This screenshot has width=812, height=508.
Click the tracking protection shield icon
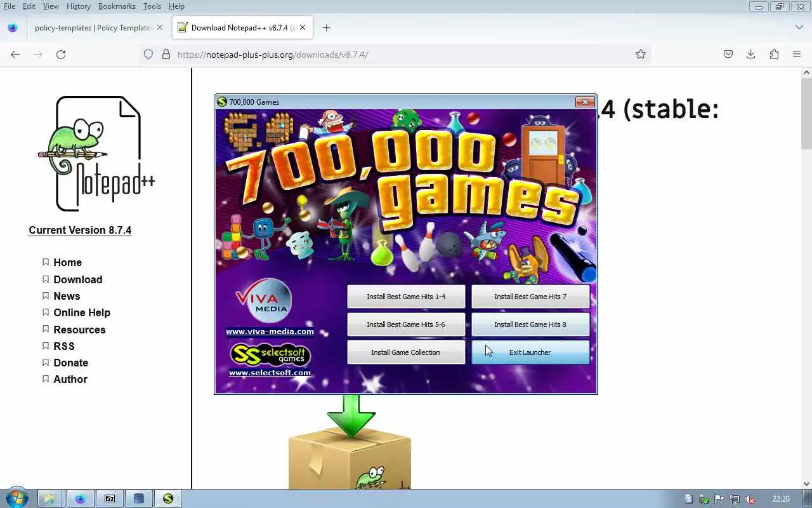tap(148, 55)
